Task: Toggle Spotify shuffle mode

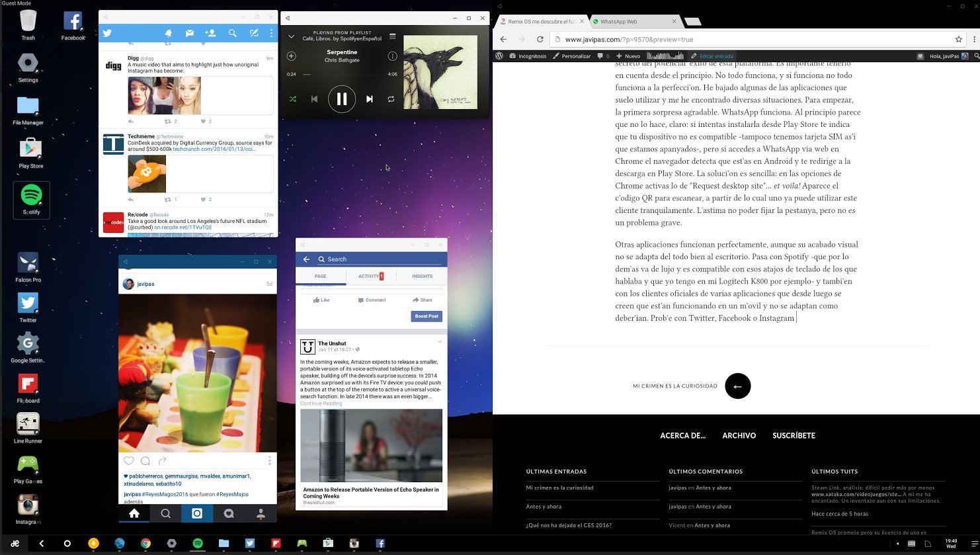Action: pyautogui.click(x=293, y=99)
